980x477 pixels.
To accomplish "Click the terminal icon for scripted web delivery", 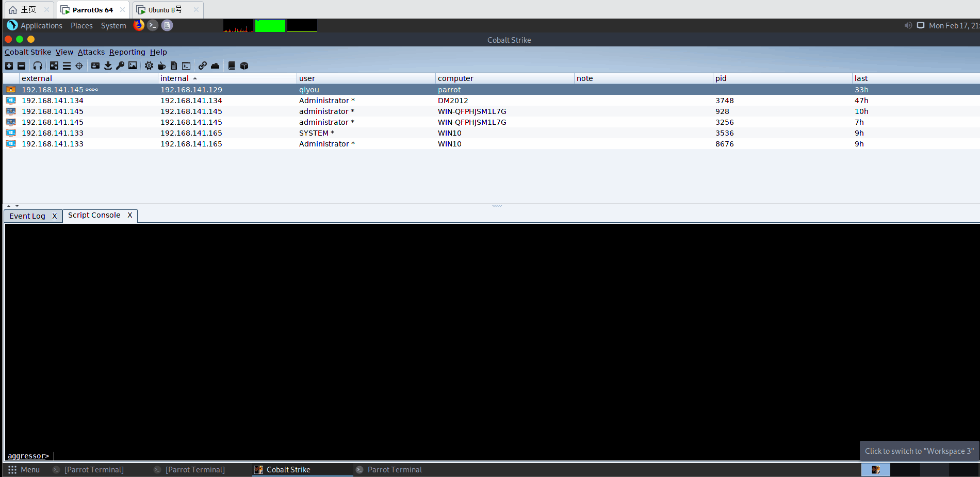I will coord(186,65).
